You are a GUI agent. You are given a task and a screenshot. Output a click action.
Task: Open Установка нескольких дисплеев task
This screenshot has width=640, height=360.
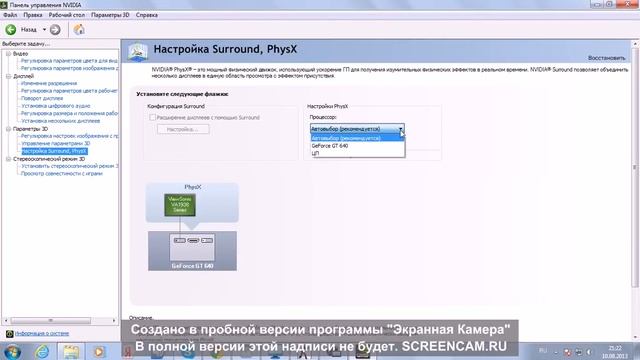(x=60, y=121)
